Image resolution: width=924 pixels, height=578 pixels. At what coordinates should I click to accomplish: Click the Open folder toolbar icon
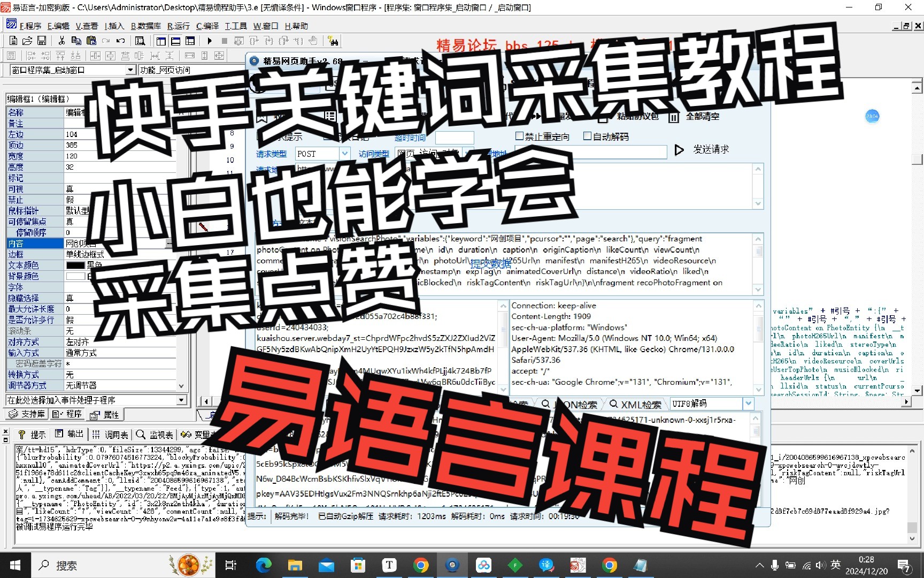[x=27, y=41]
